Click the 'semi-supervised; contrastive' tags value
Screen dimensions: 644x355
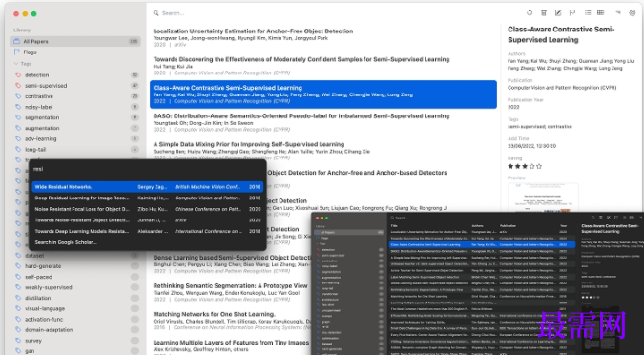(x=540, y=127)
